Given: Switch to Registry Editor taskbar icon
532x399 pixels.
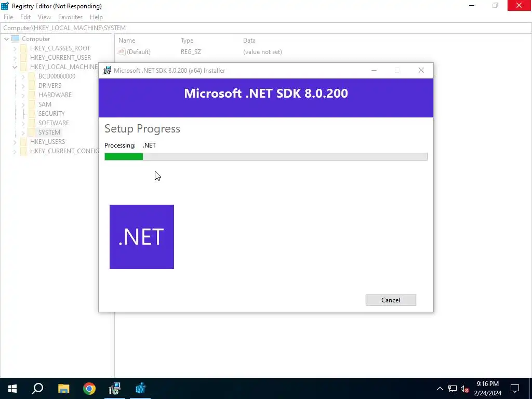Looking at the screenshot, I should tap(140, 389).
